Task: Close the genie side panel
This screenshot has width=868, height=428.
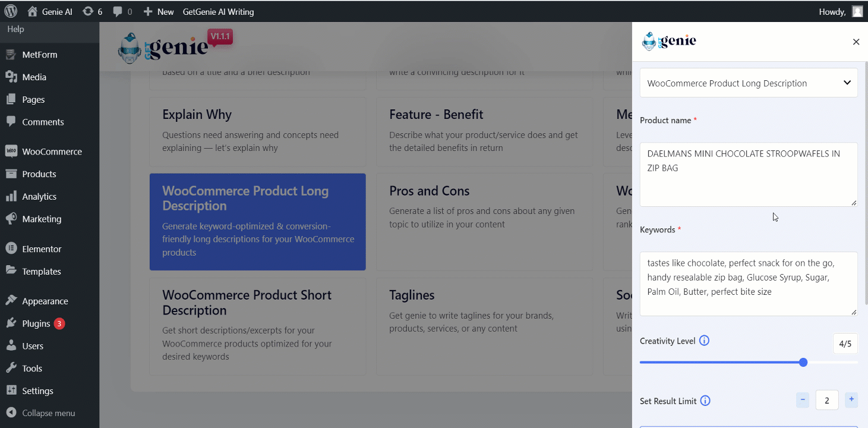Action: pos(856,42)
